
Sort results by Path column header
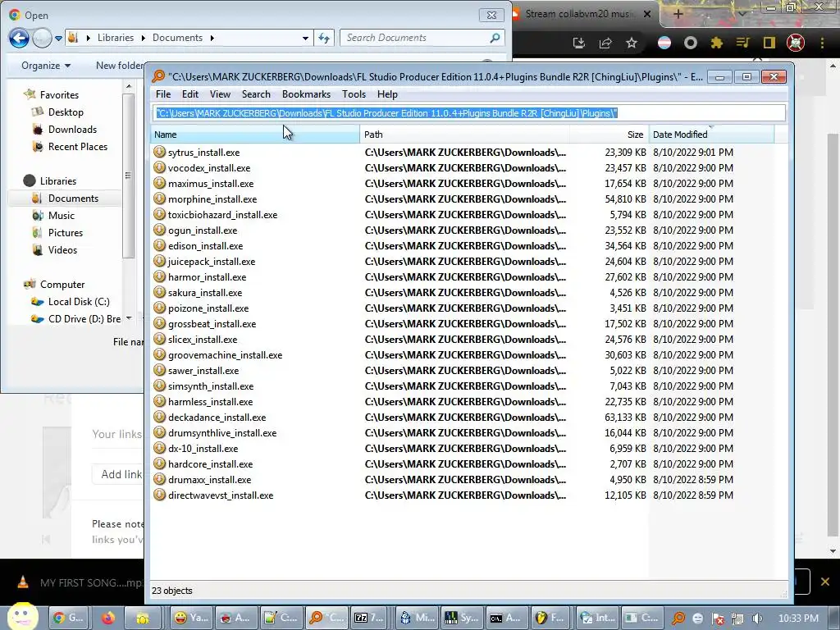click(464, 135)
